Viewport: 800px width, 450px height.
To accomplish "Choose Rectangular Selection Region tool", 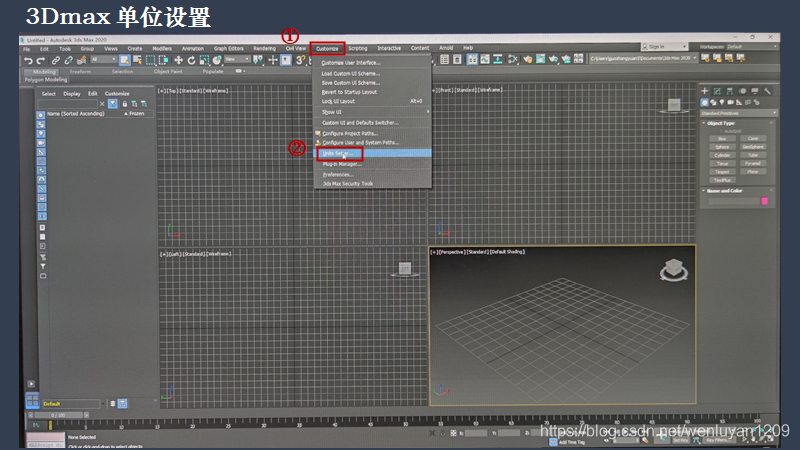I will pos(151,60).
